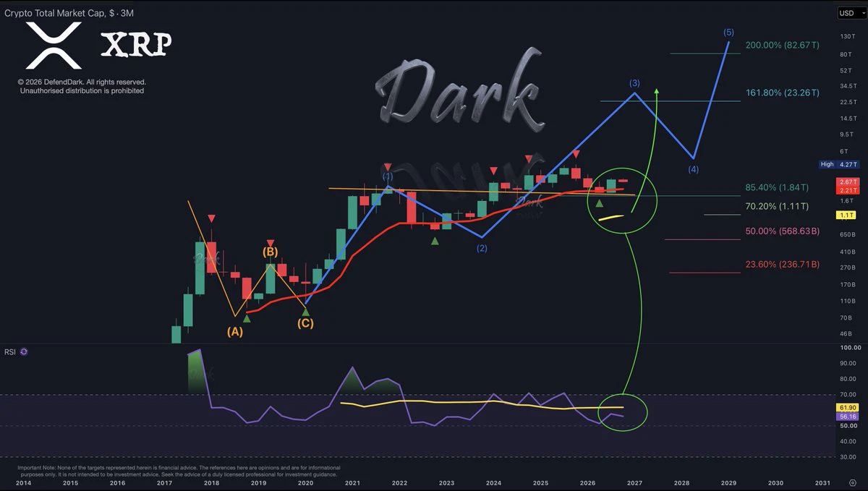
Task: Click the purple 56.16 RSI value tag
Action: coord(848,417)
